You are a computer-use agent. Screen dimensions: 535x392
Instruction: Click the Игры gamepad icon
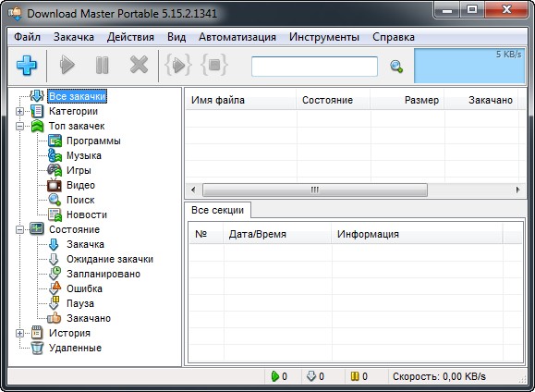pos(55,170)
